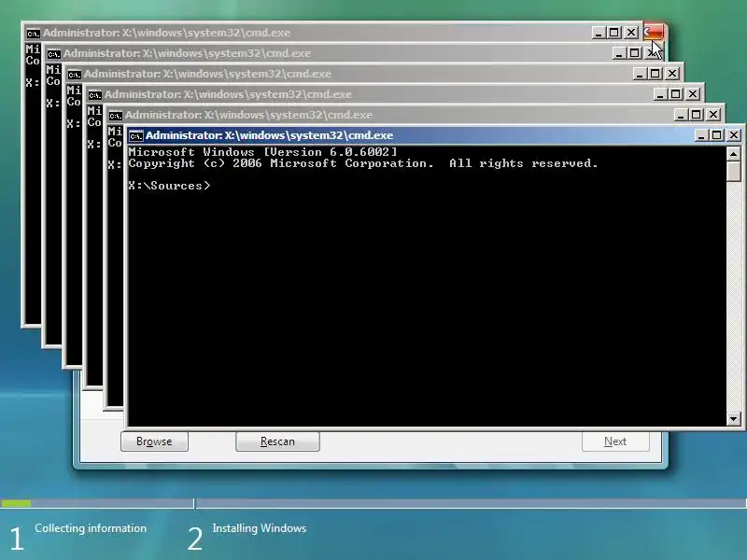Close the third cmd window from the back

[x=672, y=74]
